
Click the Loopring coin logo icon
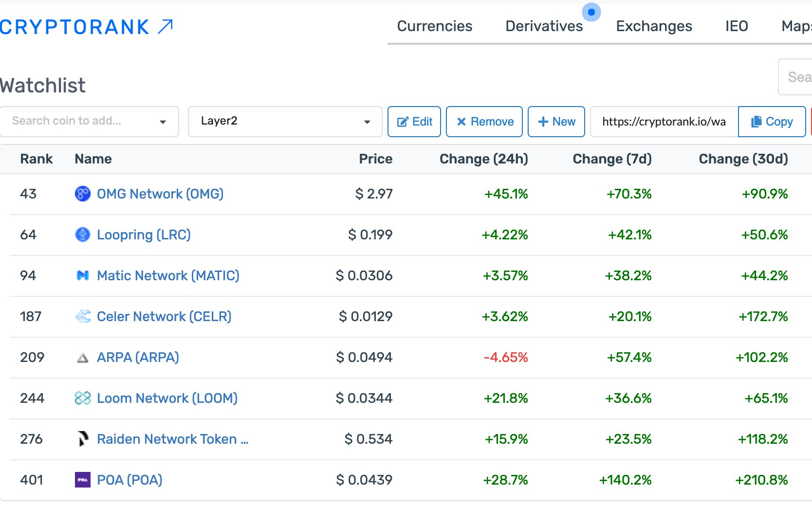(x=83, y=235)
